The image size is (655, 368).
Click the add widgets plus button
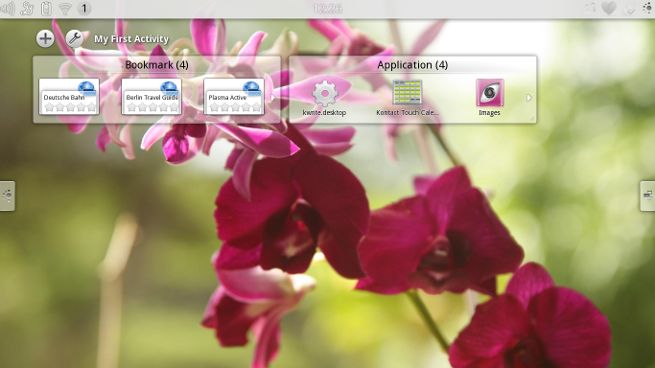pos(45,39)
